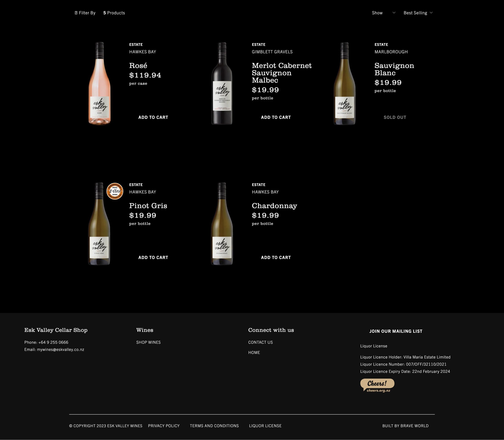Open the Chardonnay product title
The width and height of the screenshot is (504, 440).
pyautogui.click(x=274, y=206)
